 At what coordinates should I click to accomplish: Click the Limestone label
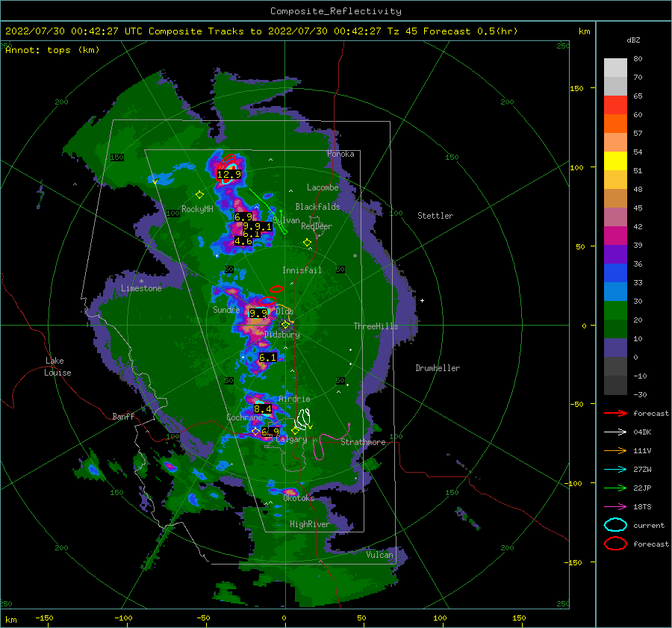(141, 288)
